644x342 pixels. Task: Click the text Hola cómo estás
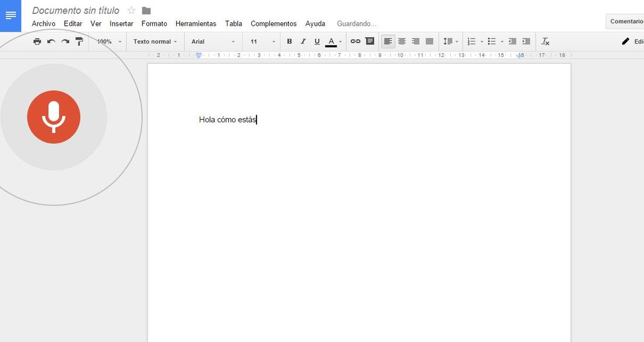228,120
